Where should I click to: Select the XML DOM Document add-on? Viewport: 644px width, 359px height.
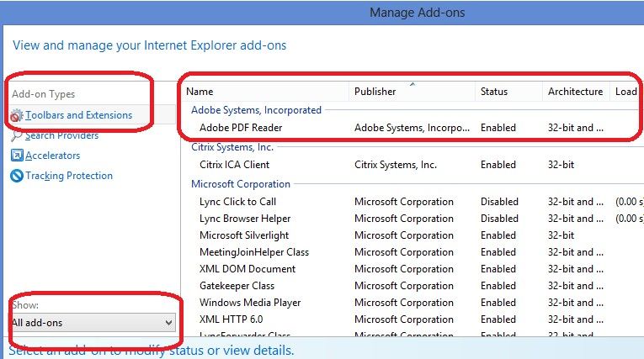click(x=247, y=269)
